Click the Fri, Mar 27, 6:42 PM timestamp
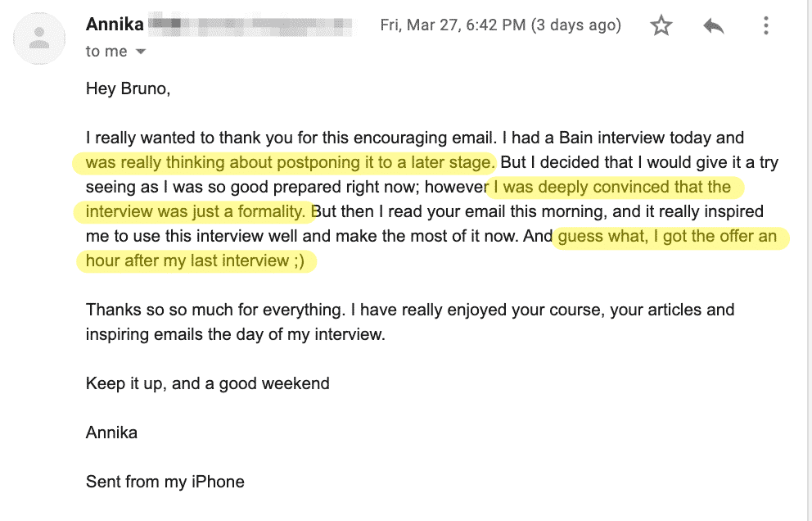Image resolution: width=812 pixels, height=521 pixels. point(453,25)
